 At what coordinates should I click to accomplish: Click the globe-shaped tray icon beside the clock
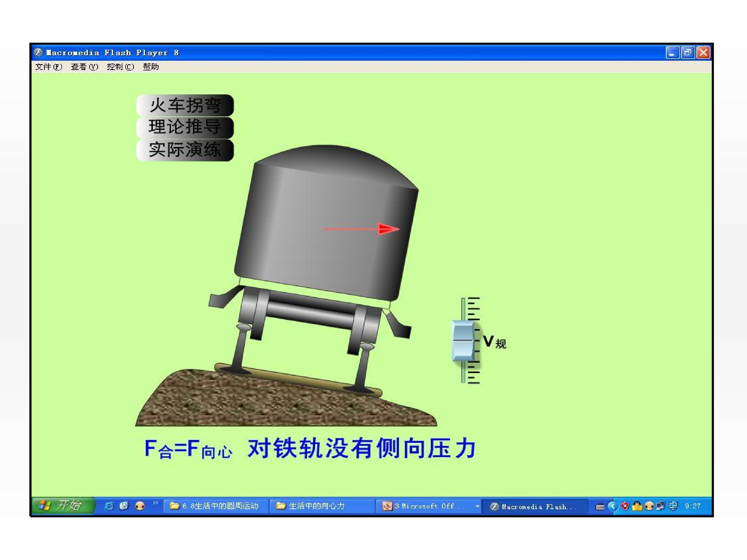click(673, 506)
